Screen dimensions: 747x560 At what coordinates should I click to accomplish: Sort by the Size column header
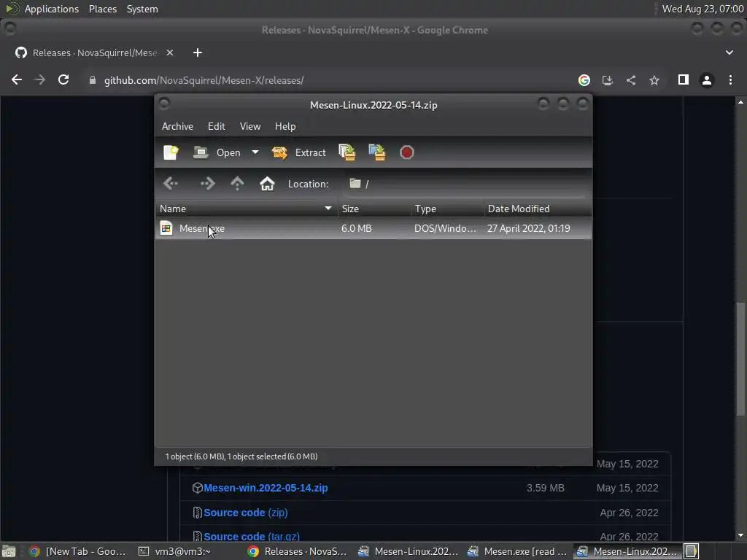click(374, 209)
